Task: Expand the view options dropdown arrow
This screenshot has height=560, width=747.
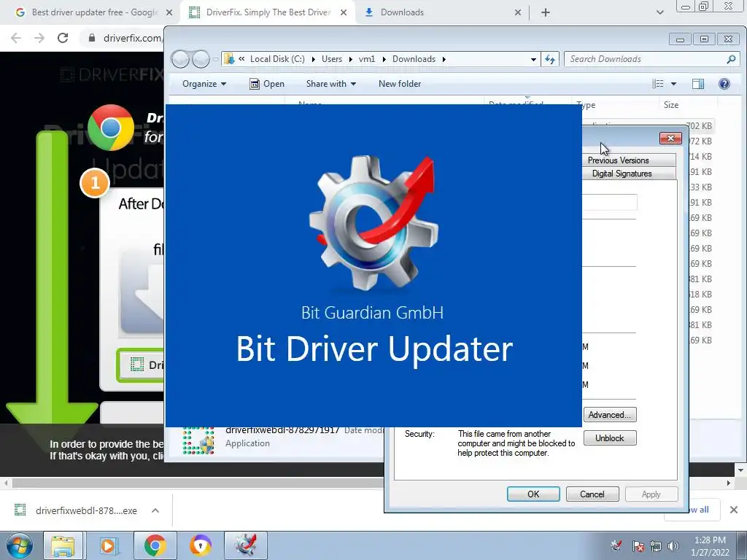Action: point(673,84)
